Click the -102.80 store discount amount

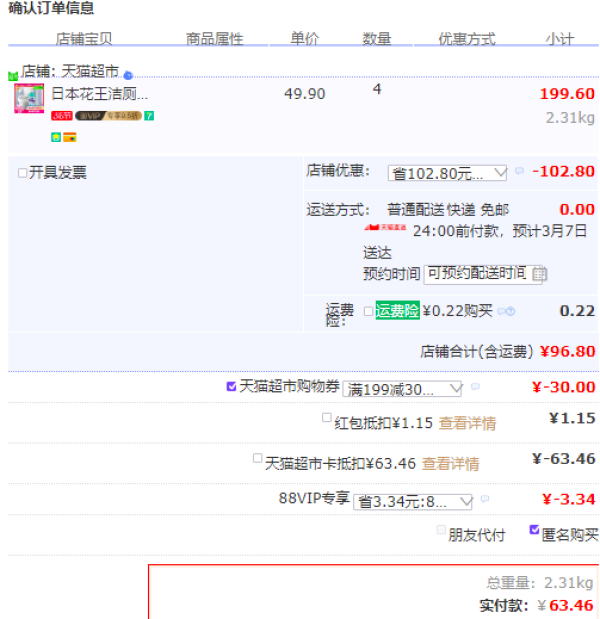click(x=563, y=171)
